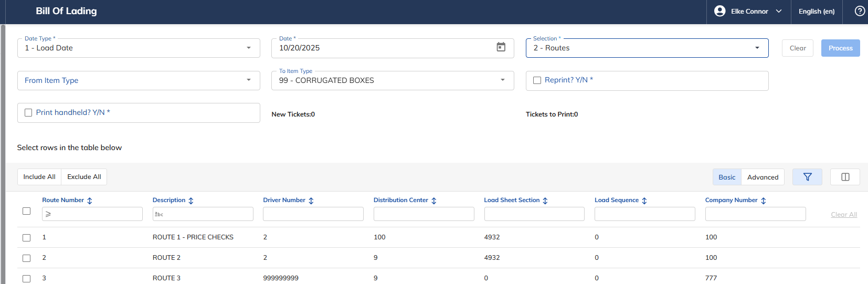Sort by Load Sheet Section arrows
Image resolution: width=868 pixels, height=284 pixels.
click(545, 201)
